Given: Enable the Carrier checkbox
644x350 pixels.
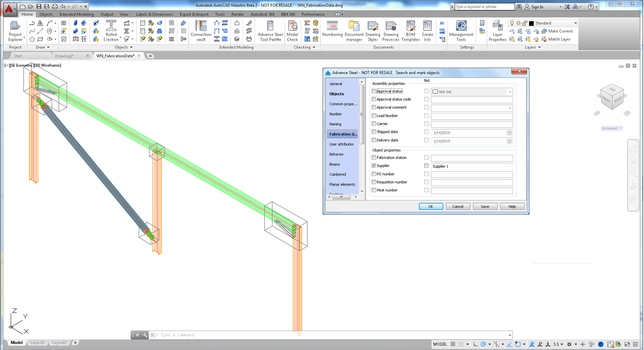Looking at the screenshot, I should [374, 124].
